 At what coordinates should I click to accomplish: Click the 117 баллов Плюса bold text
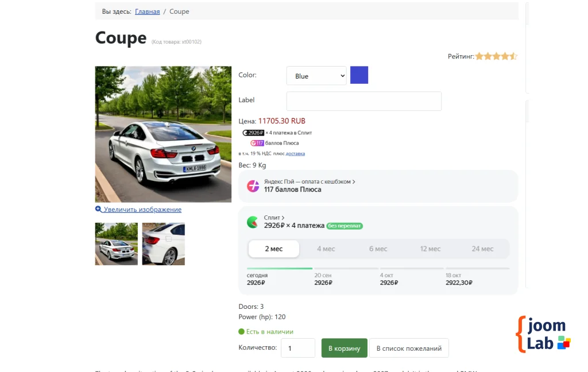(292, 189)
